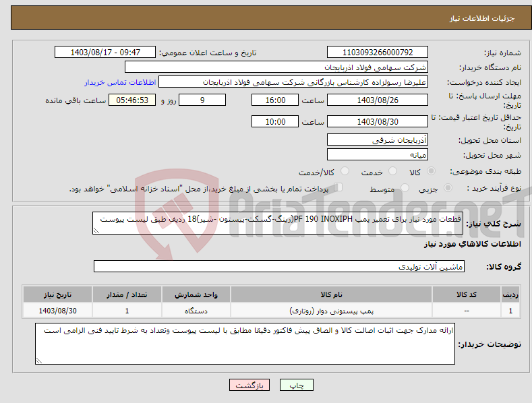Viewport: 532px width, 403px height.
Task: Click the ردیف column header
Action: [x=510, y=294]
